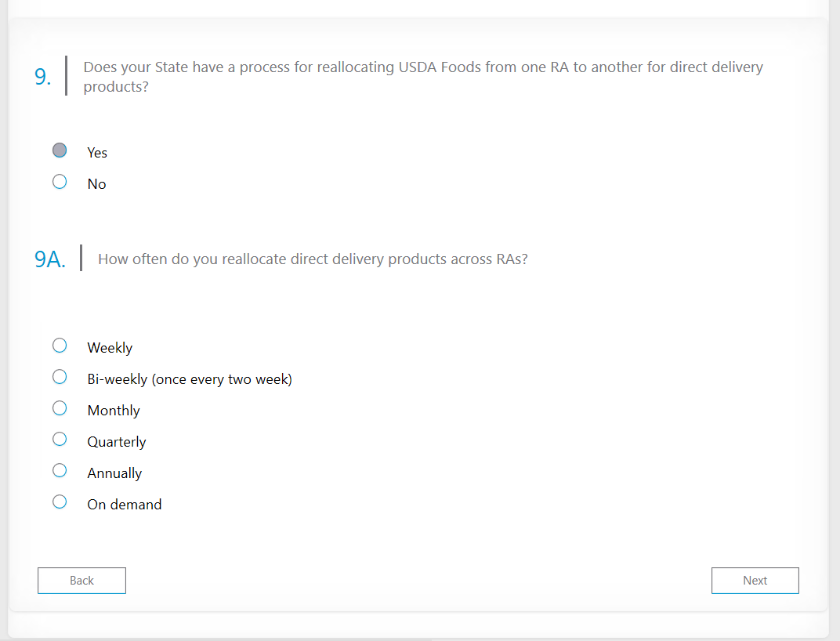Click the 9A "How often do you reallocate" text
Image resolution: width=840 pixels, height=641 pixels.
(x=313, y=259)
